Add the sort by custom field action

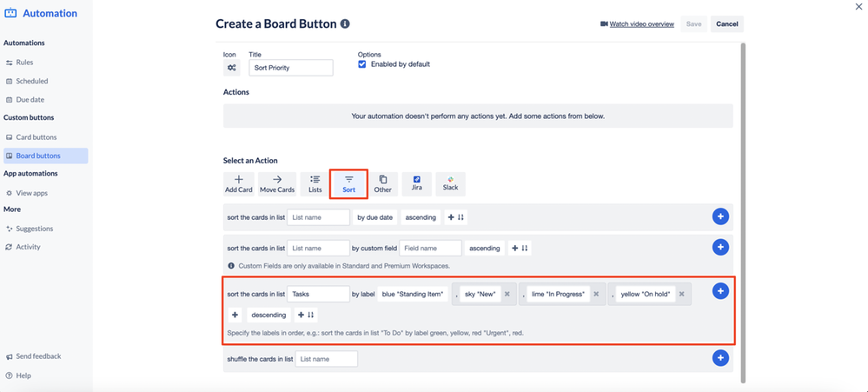point(719,248)
